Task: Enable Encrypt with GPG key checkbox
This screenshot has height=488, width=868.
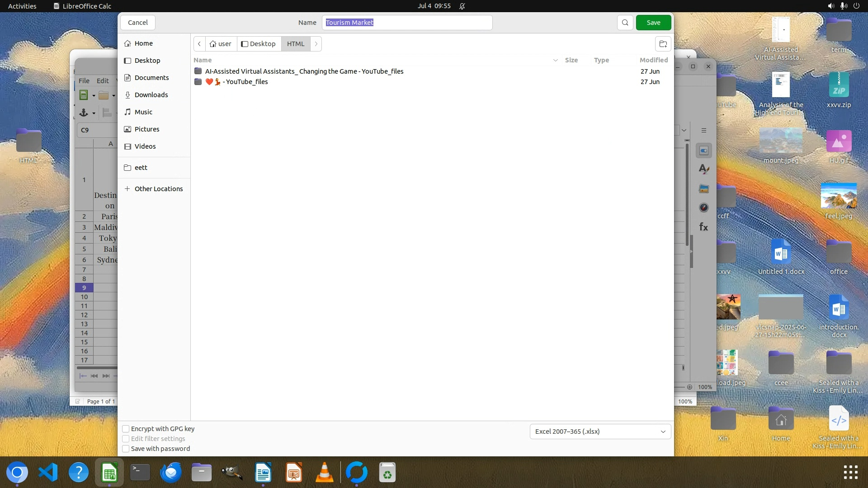Action: 126,429
